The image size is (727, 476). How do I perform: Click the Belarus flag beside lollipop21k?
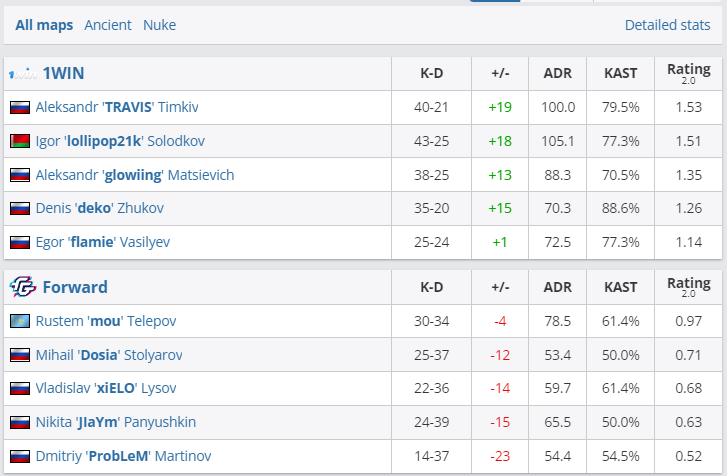[20, 141]
